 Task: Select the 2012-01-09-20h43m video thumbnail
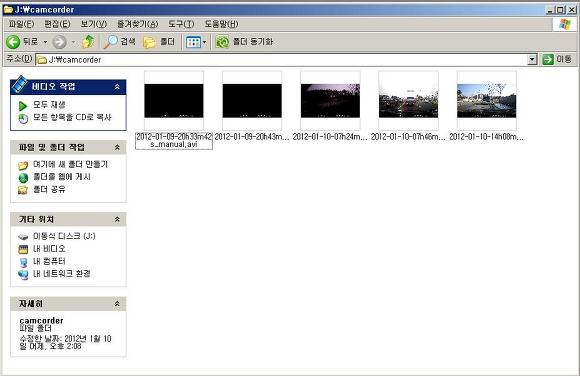[x=252, y=100]
